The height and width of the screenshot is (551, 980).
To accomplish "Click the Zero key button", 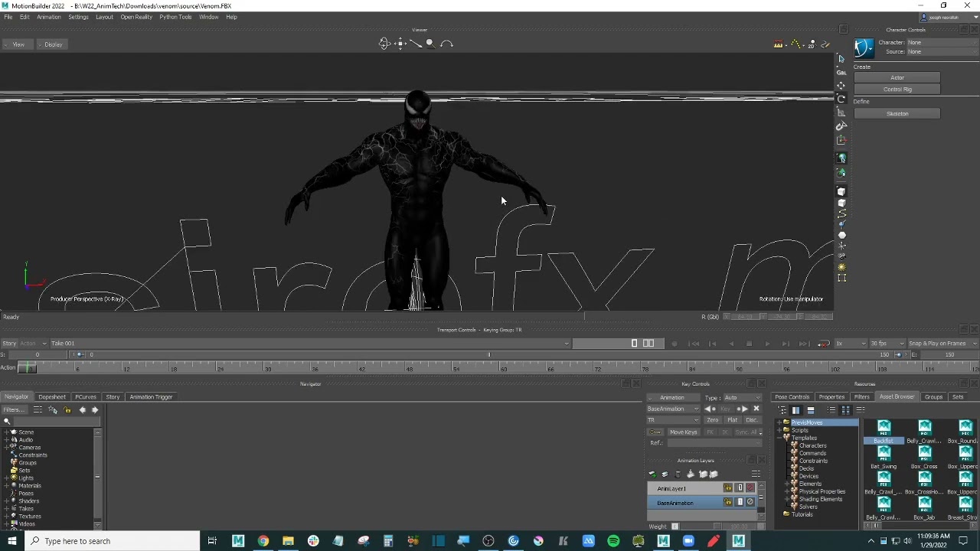I will point(713,420).
